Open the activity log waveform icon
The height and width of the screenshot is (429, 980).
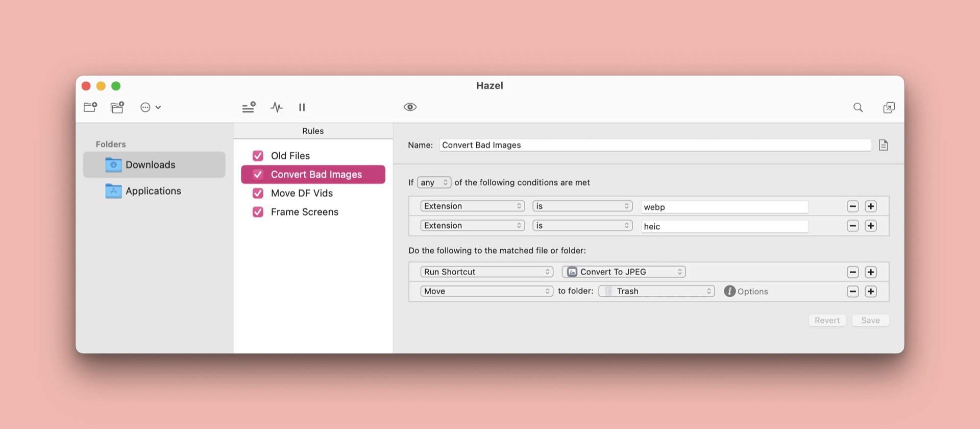click(x=277, y=107)
